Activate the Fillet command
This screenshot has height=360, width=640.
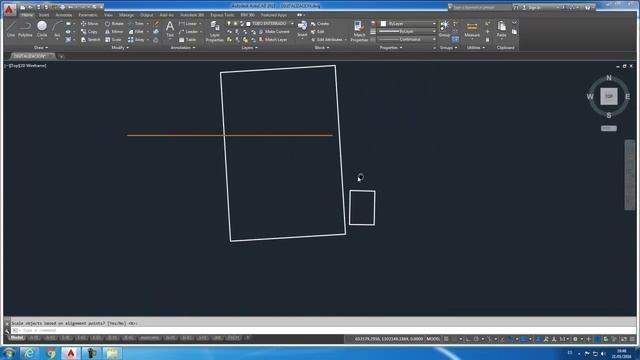pyautogui.click(x=136, y=32)
